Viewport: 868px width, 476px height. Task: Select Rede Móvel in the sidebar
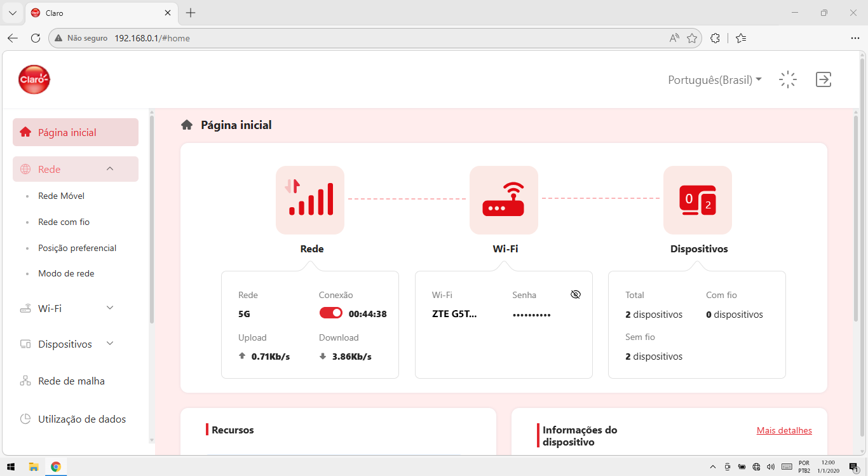(x=61, y=196)
